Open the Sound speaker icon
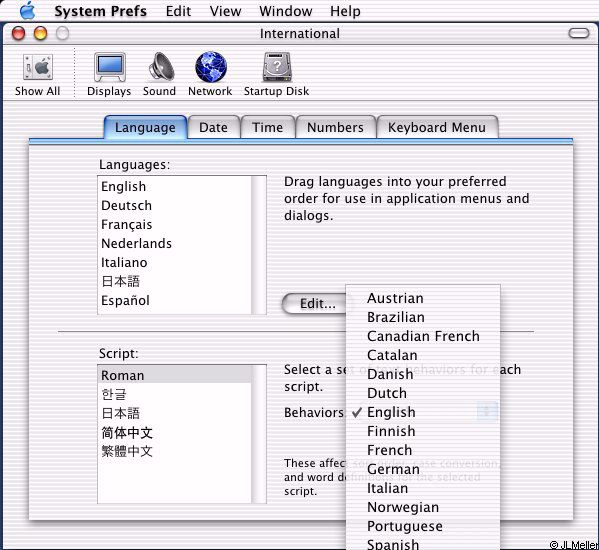599x550 pixels. pyautogui.click(x=161, y=67)
